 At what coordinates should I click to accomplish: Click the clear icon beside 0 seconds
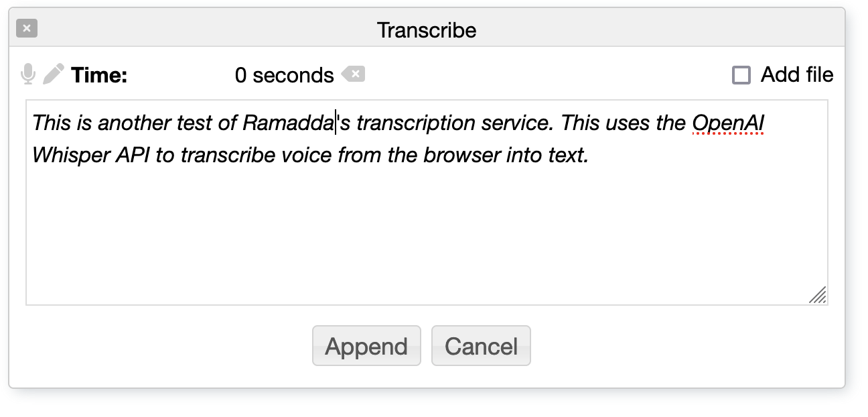(x=353, y=74)
